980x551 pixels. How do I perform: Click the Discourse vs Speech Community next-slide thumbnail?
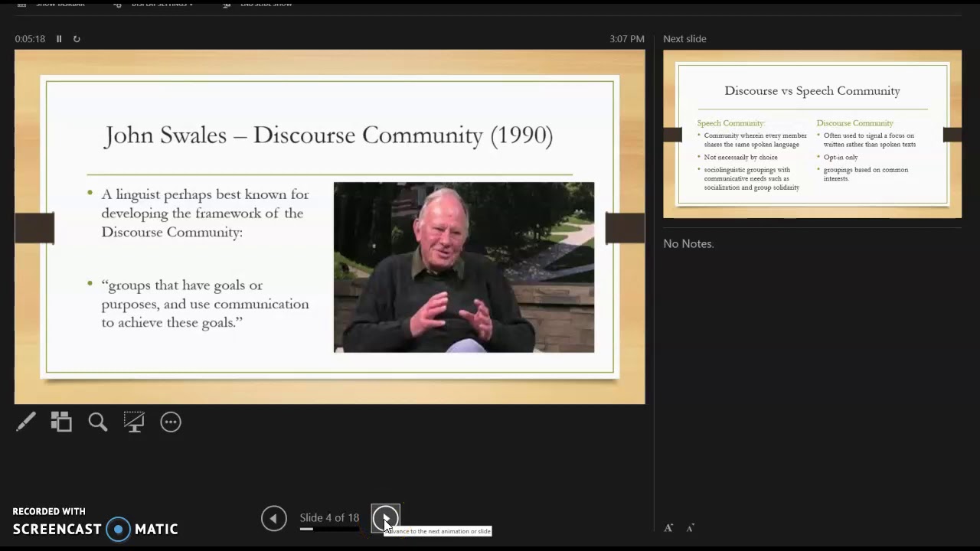pos(812,134)
